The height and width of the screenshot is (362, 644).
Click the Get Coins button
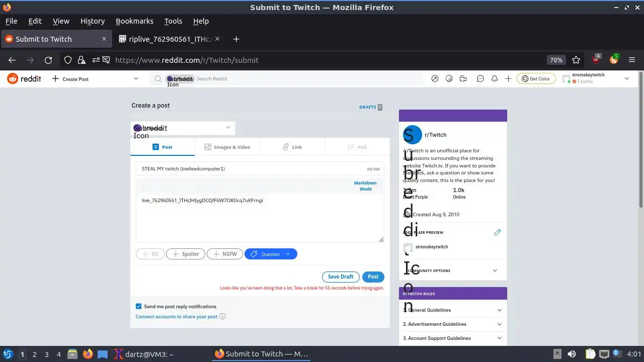coord(536,78)
